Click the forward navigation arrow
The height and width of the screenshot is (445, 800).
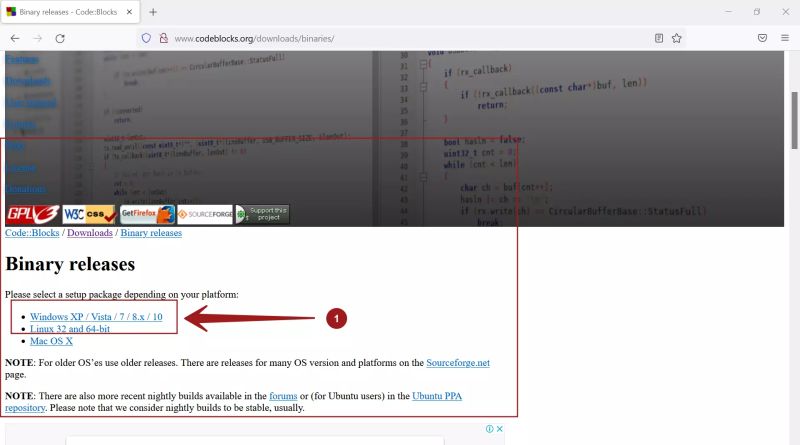[x=37, y=38]
